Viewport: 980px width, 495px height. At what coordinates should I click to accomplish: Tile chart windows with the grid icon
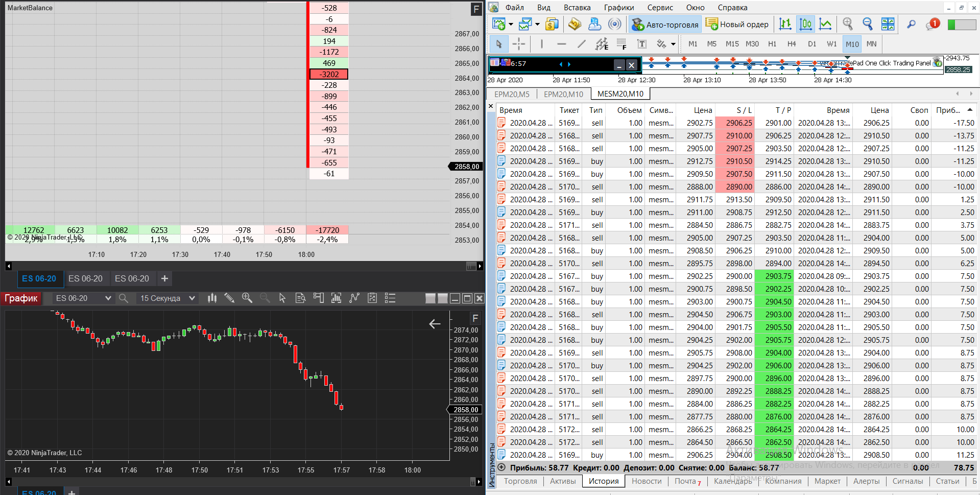coord(888,24)
